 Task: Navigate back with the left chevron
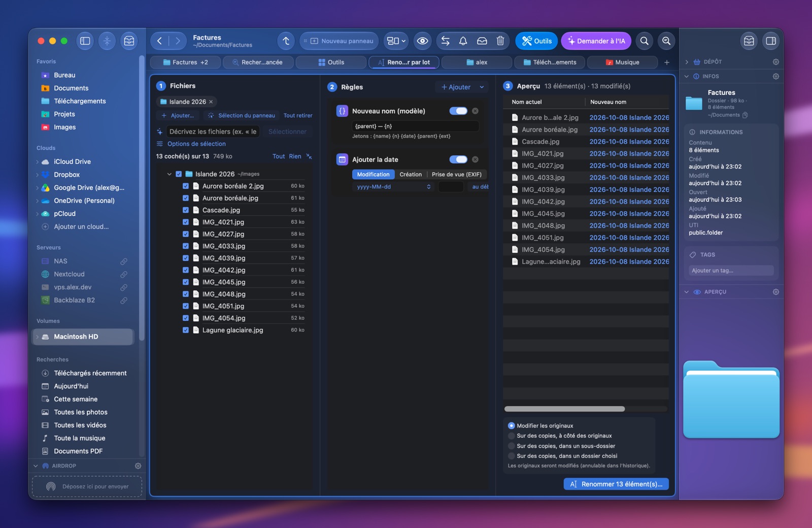(159, 41)
